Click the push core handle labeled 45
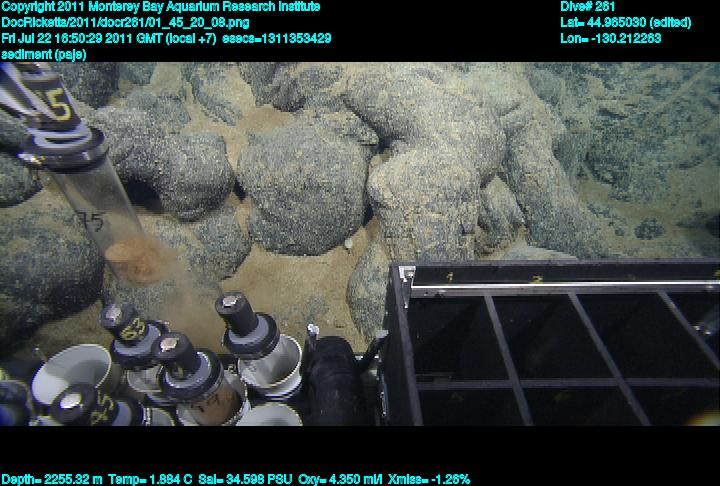Image resolution: width=720 pixels, height=486 pixels. pos(78,406)
